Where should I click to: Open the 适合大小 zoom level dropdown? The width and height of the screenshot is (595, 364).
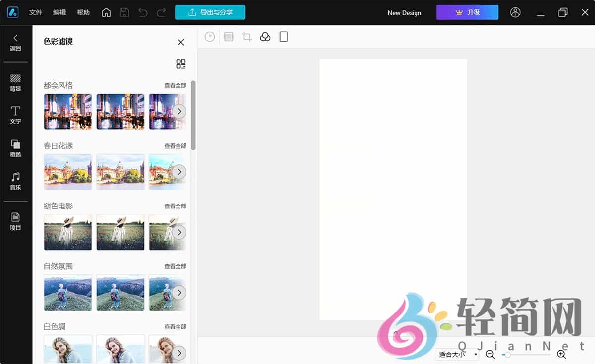[x=456, y=354]
